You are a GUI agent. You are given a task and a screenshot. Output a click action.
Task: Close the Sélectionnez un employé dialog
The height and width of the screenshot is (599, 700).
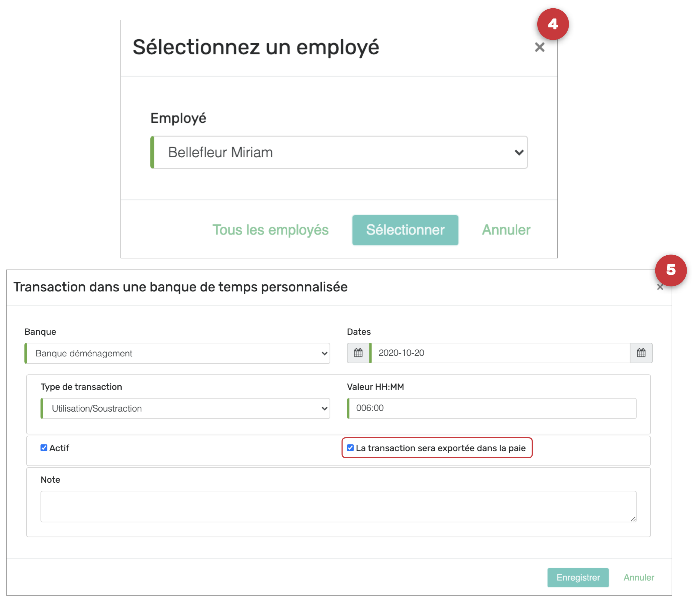click(x=540, y=47)
